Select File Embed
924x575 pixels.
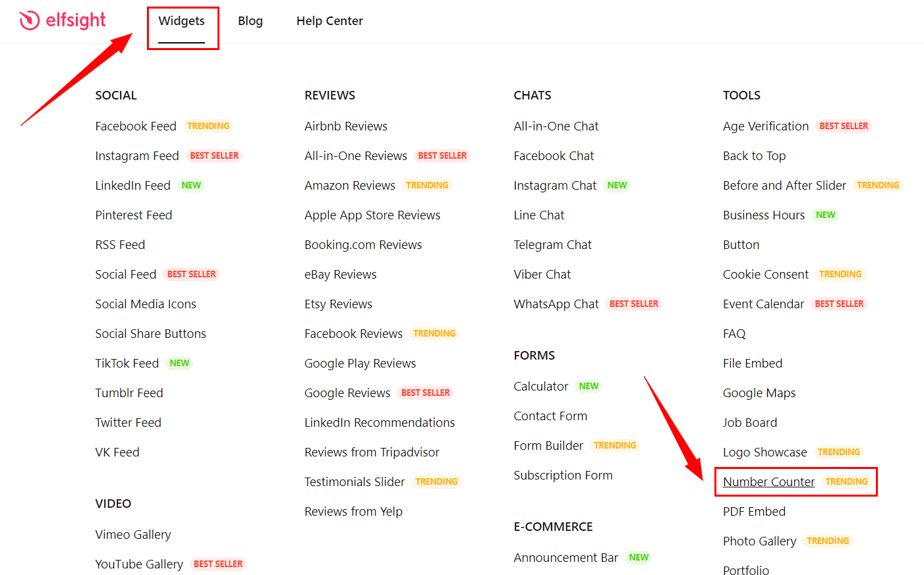click(753, 363)
